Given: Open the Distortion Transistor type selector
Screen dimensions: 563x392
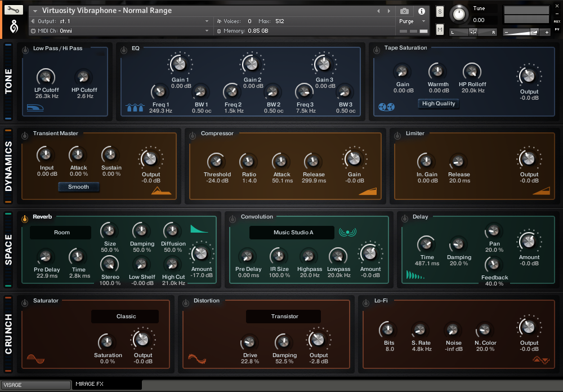Looking at the screenshot, I should [283, 317].
